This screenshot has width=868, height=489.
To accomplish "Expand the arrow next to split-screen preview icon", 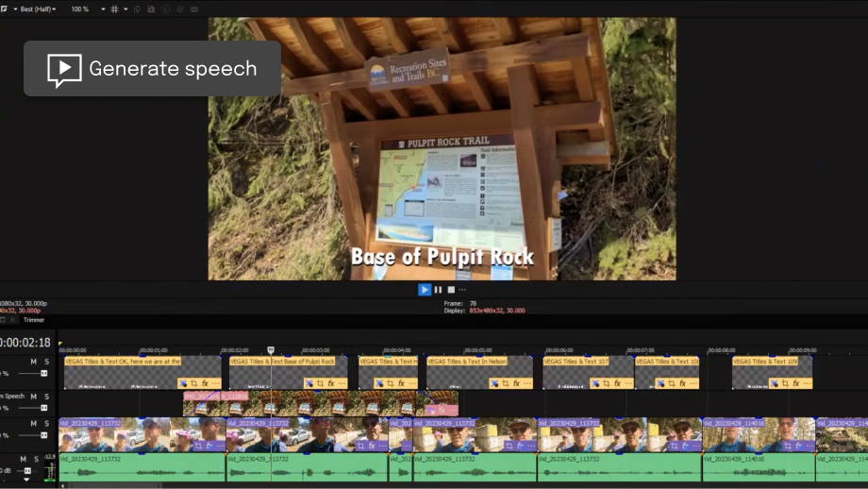I will tap(15, 9).
